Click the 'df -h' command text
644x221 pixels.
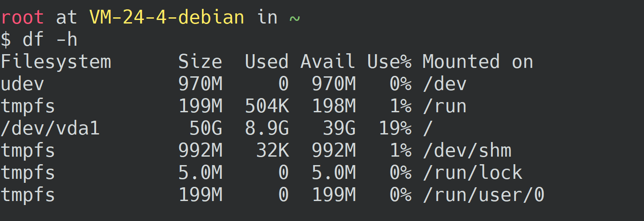tap(50, 40)
